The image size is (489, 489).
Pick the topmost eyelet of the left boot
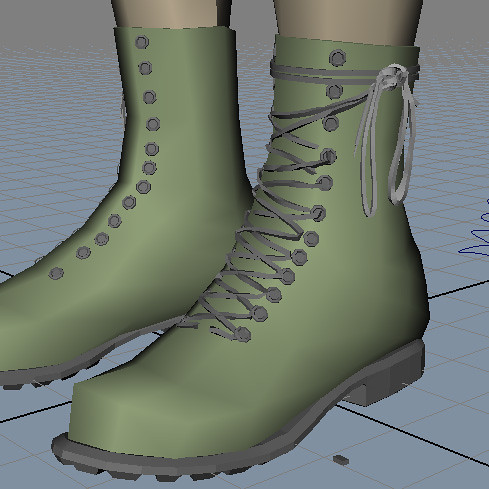pos(142,42)
